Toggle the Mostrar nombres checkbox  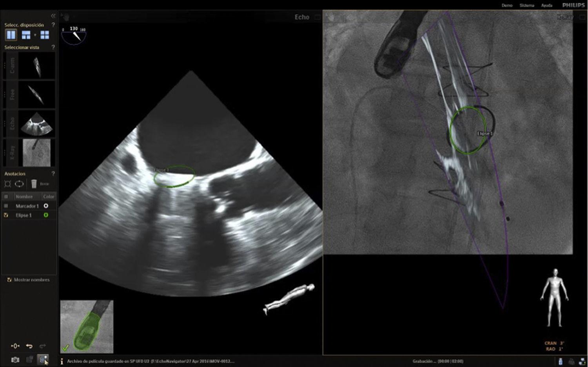point(9,280)
